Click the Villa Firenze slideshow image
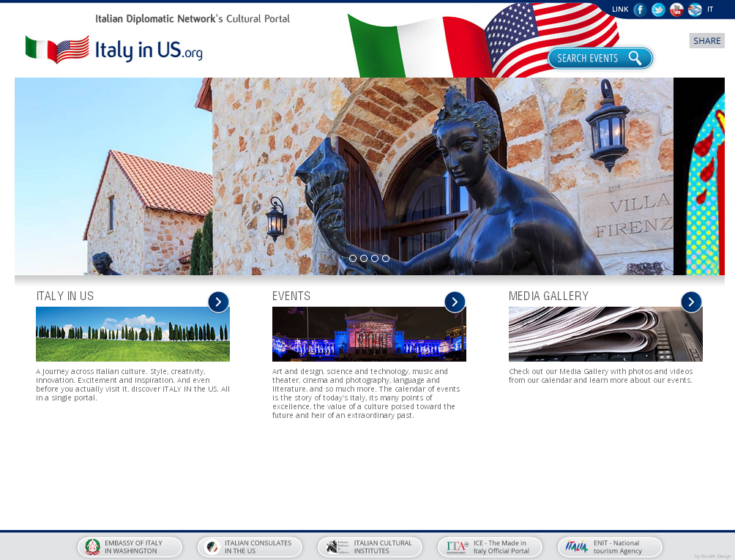This screenshot has height=560, width=735. 344,176
